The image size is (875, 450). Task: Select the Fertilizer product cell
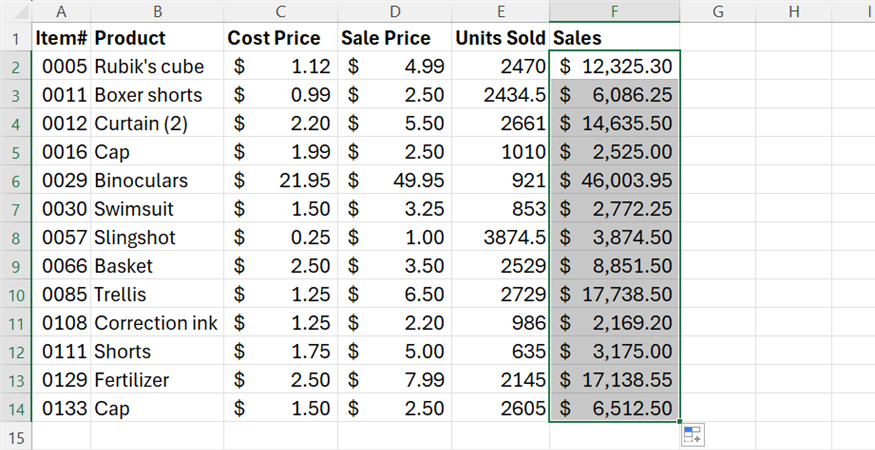click(157, 379)
